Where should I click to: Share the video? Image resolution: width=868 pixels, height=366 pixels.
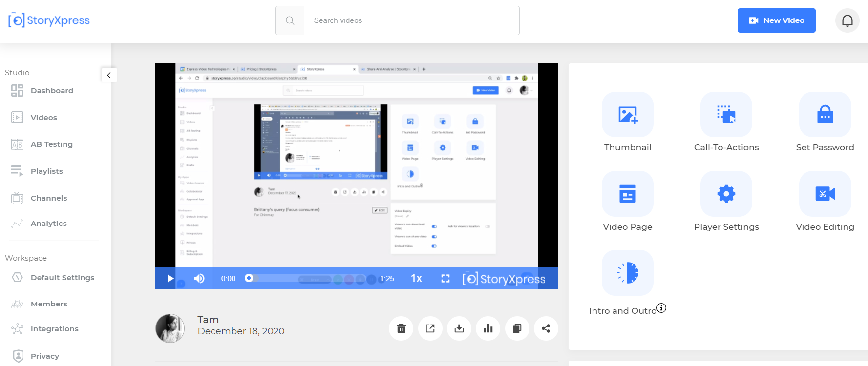tap(546, 328)
